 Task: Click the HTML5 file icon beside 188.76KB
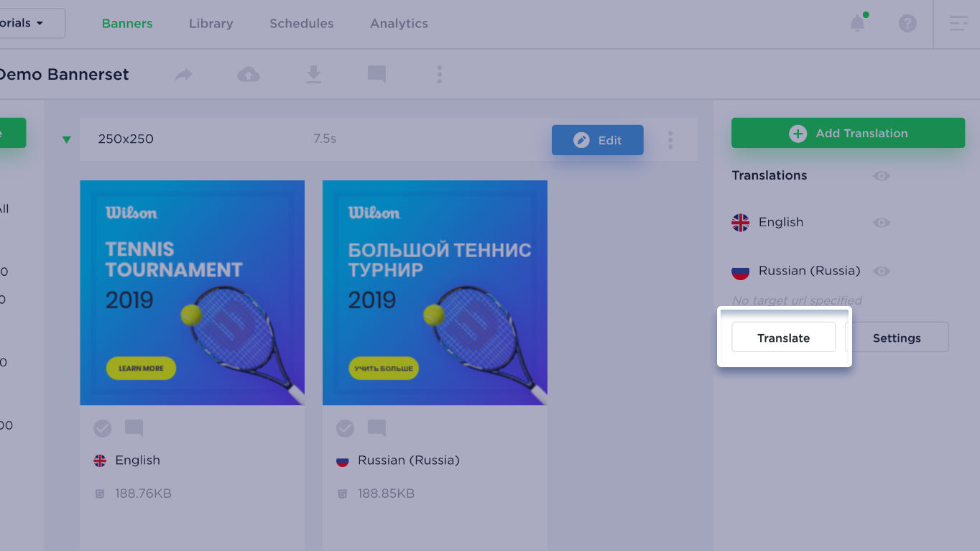pyautogui.click(x=100, y=494)
